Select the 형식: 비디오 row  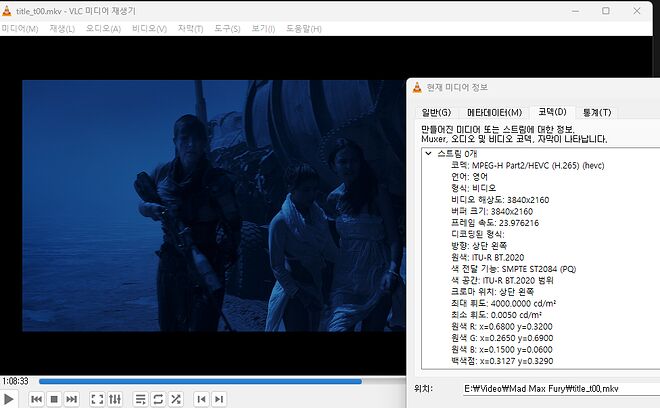point(473,188)
